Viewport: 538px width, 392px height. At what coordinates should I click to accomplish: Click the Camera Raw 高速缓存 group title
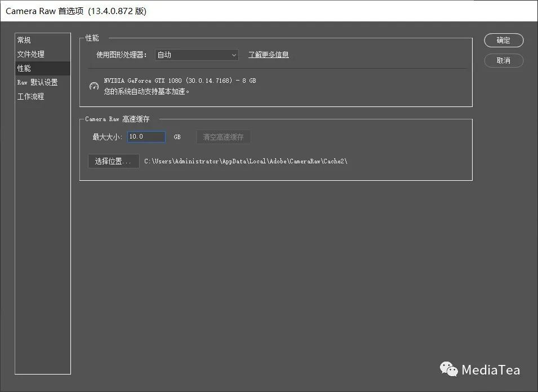pyautogui.click(x=117, y=119)
